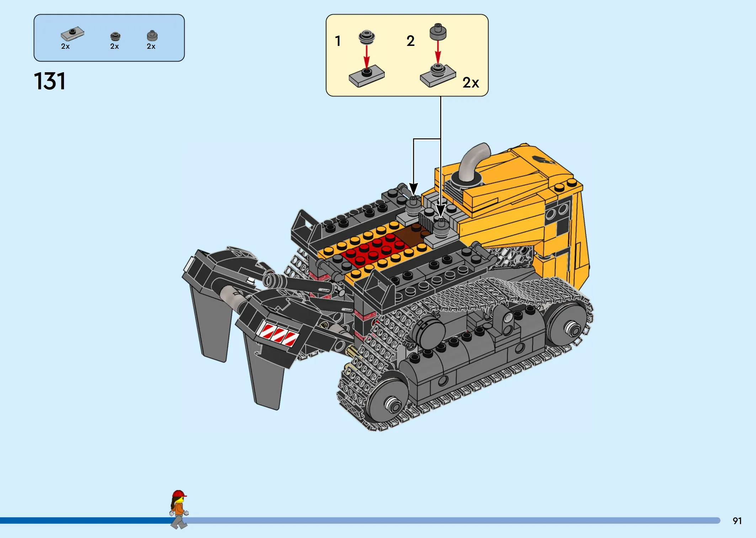Click the red-white striped warning sticker
This screenshot has width=756, height=538.
point(278,335)
